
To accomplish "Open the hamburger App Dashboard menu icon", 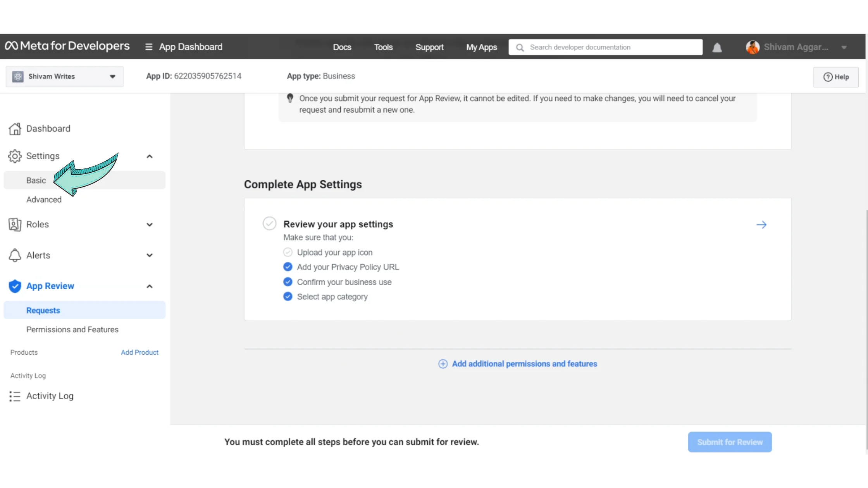I will [x=149, y=47].
